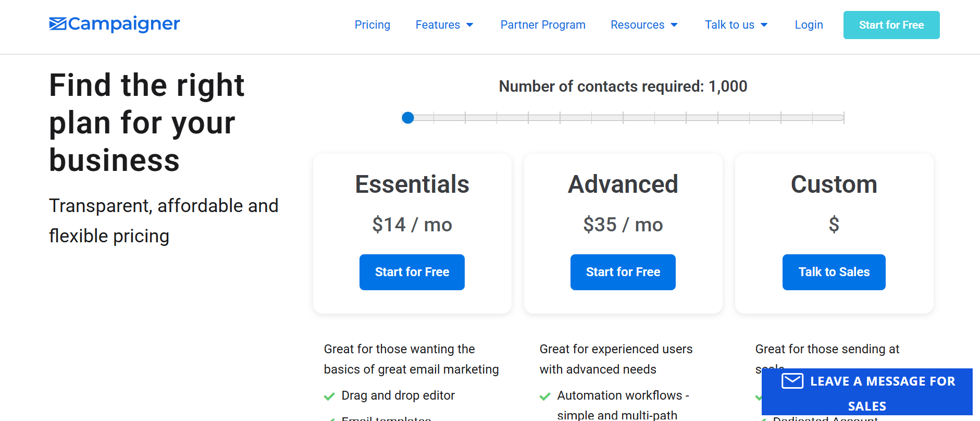Click Talk to Sales on the Custom plan

point(834,272)
